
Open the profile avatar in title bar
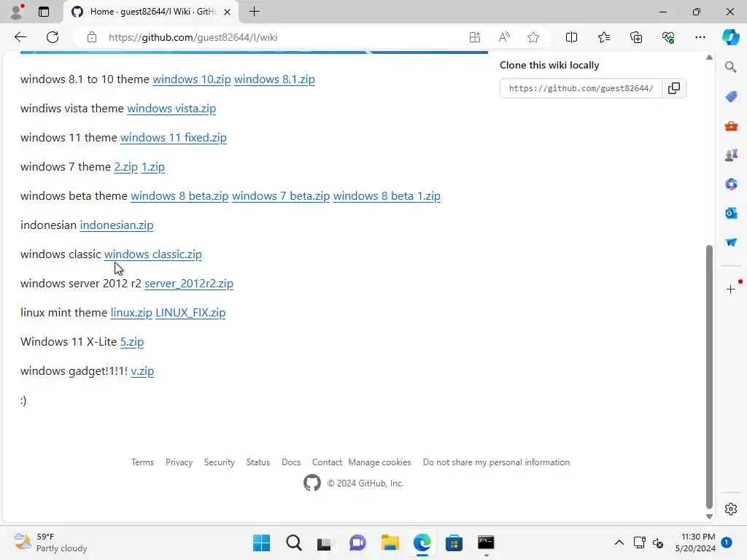click(x=16, y=12)
